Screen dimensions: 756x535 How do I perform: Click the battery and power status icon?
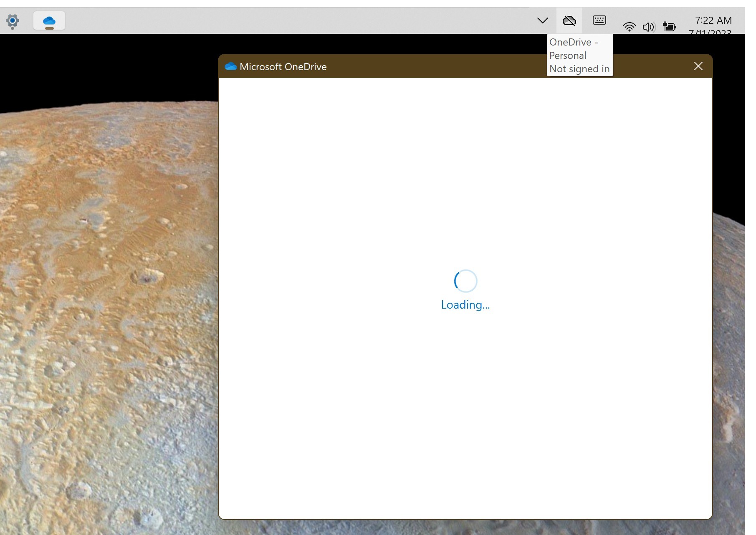point(669,26)
